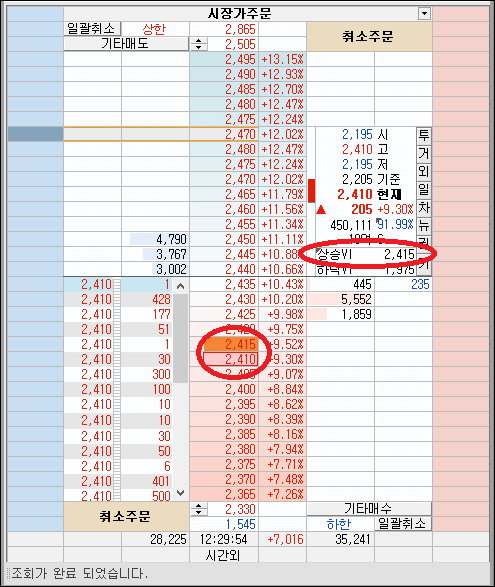Select the 2,440 ask price cell
The height and width of the screenshot is (587, 495).
(x=224, y=269)
